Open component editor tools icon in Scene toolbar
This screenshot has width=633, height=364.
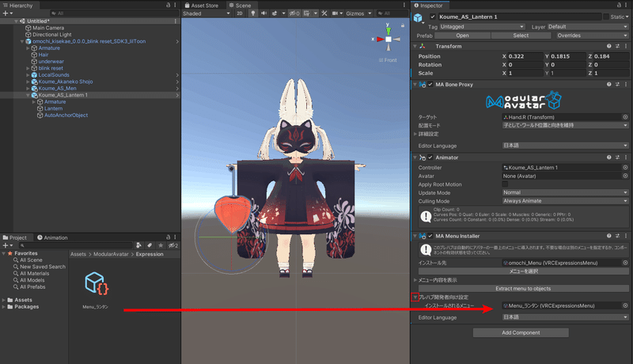point(324,13)
